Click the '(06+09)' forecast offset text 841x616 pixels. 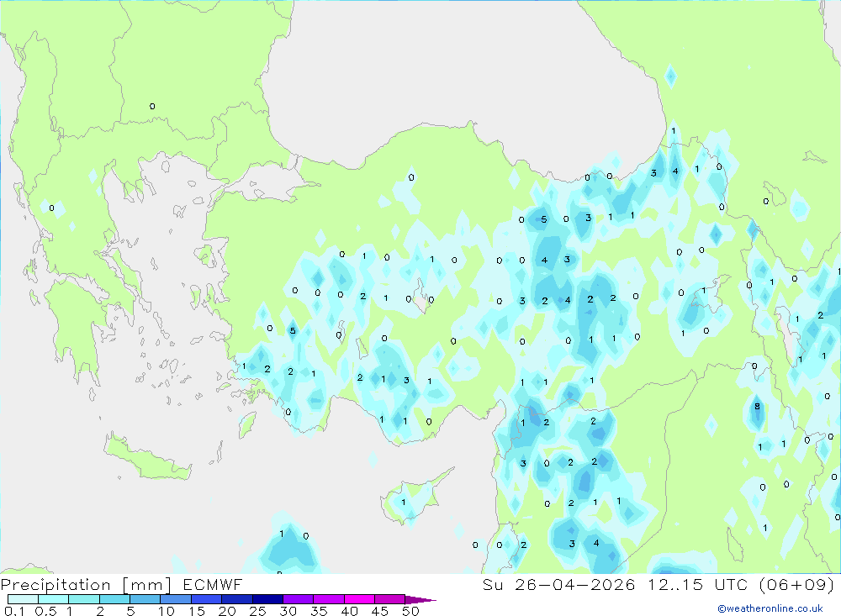coord(796,585)
